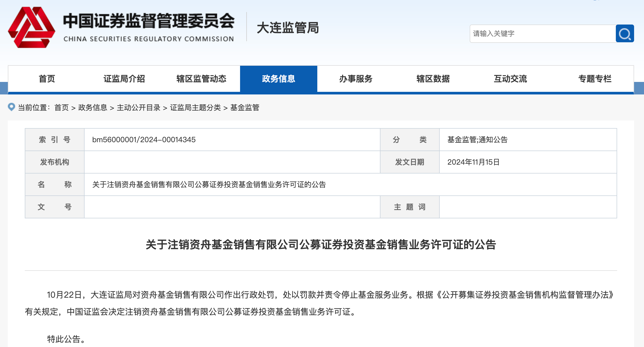Screen dimensions: 644x347
Task: Click 首页 breadcrumb link
Action: tap(62, 107)
